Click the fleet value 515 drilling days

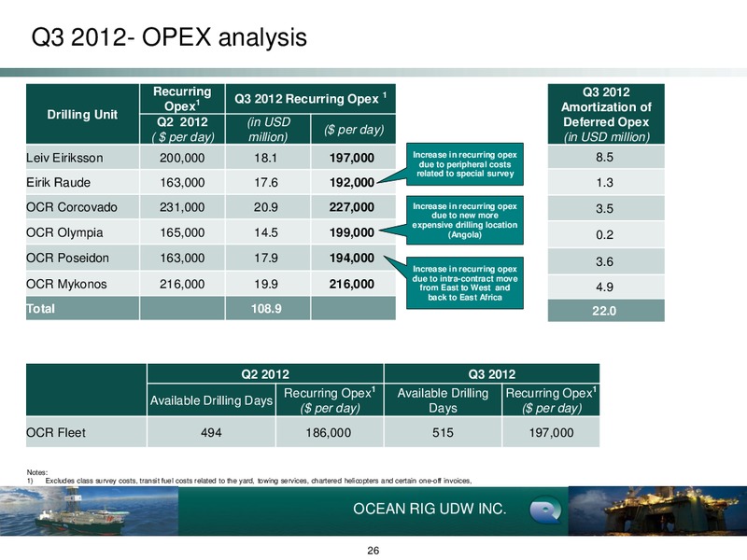[443, 432]
